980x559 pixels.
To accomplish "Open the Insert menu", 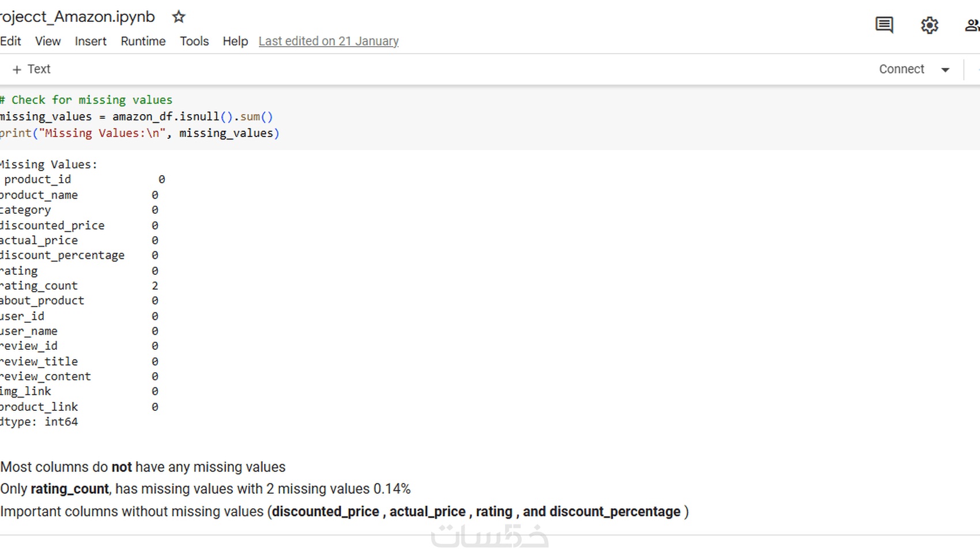I will (91, 41).
